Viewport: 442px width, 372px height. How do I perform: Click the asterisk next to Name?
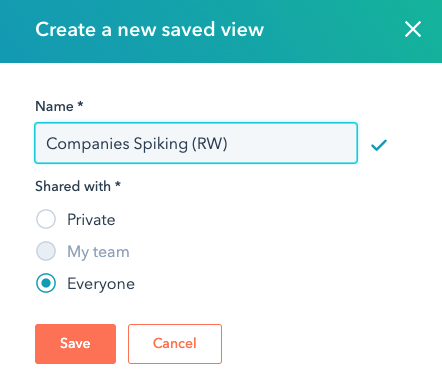[80, 104]
